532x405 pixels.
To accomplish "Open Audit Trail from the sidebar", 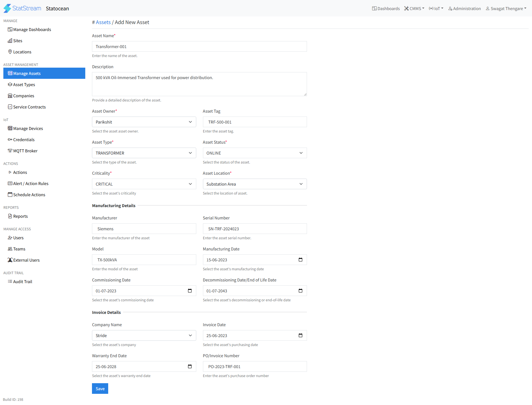I will 22,281.
